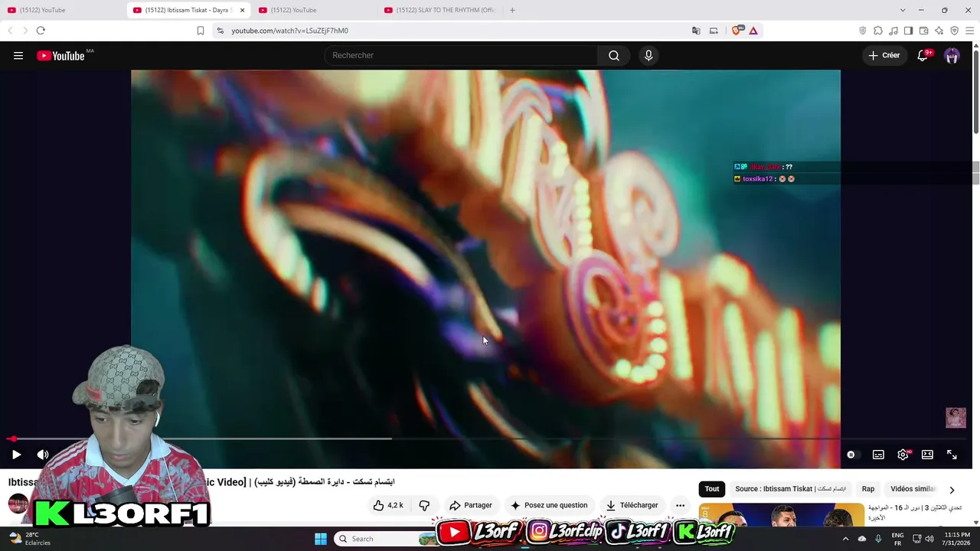Show more filter chips with right arrow
Image resolution: width=980 pixels, height=551 pixels.
tap(952, 490)
